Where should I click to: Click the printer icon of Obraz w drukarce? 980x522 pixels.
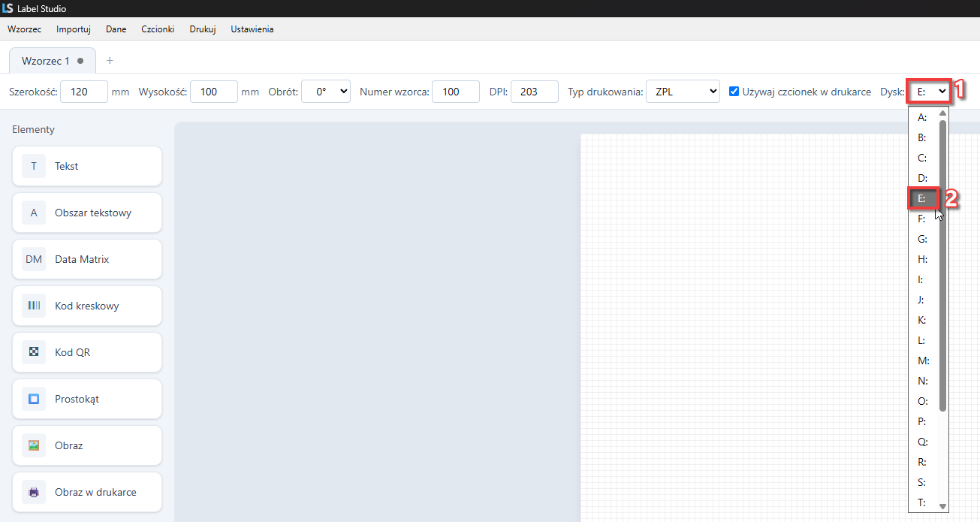[x=34, y=492]
